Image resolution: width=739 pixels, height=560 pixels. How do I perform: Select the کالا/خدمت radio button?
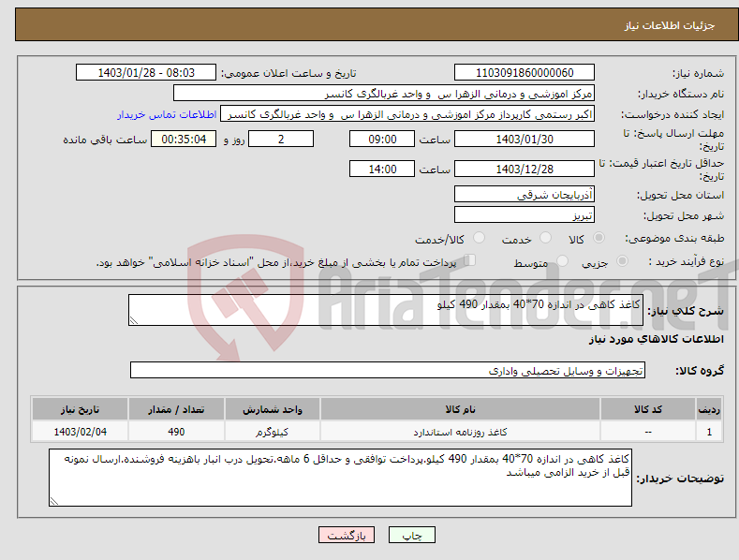pos(479,238)
